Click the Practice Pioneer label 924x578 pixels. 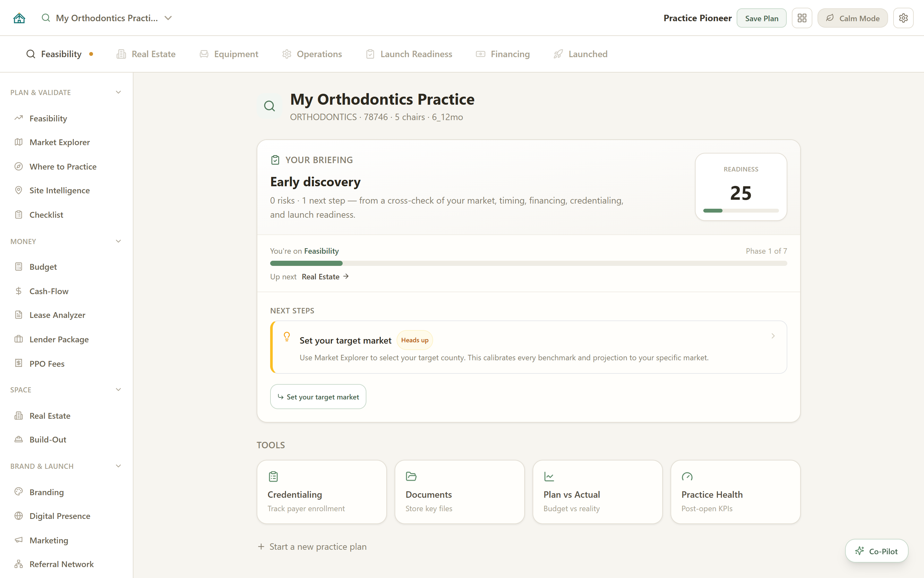697,18
